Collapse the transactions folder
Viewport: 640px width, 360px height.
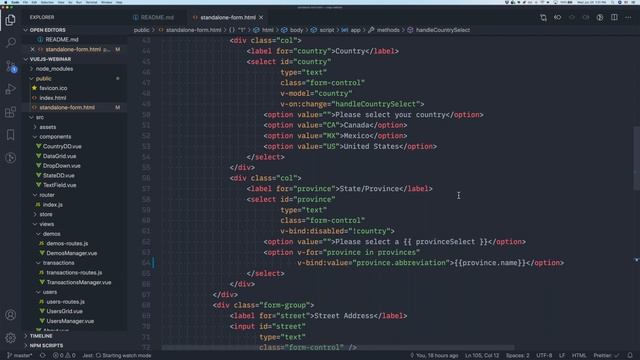(x=58, y=263)
